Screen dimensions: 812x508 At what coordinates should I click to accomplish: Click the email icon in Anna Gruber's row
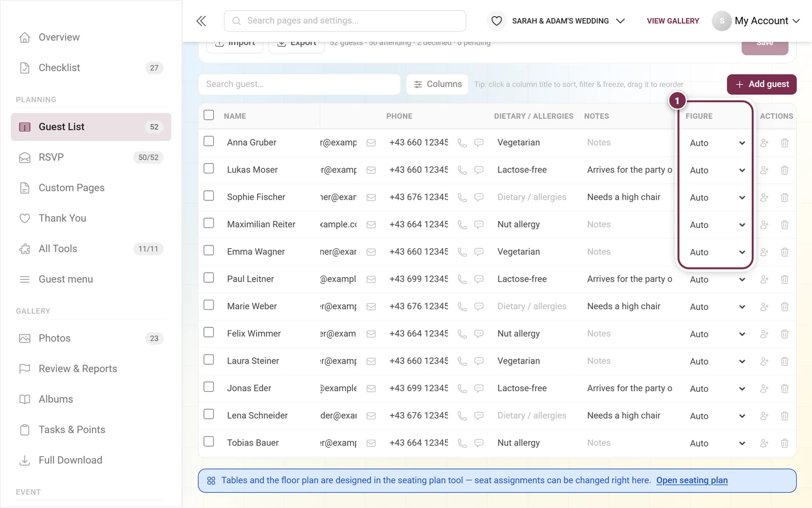[x=371, y=143]
